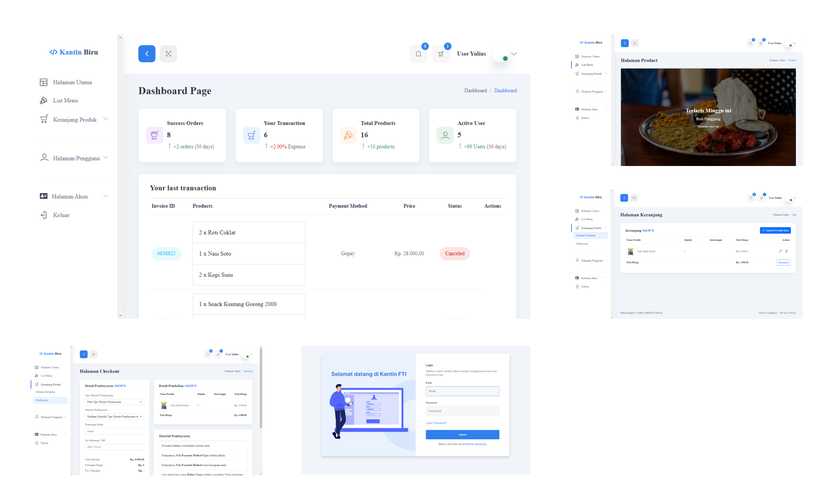This screenshot has height=504, width=821.
Task: Click the Success Orders basket icon
Action: (x=155, y=135)
